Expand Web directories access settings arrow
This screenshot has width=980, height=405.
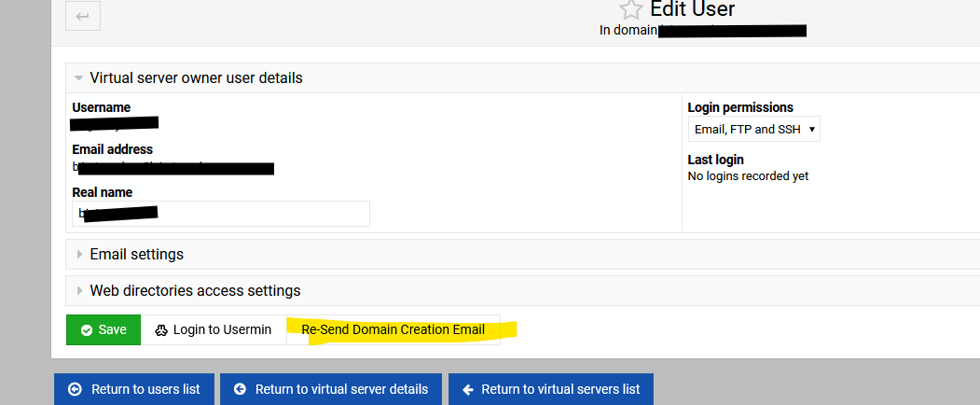[x=79, y=290]
